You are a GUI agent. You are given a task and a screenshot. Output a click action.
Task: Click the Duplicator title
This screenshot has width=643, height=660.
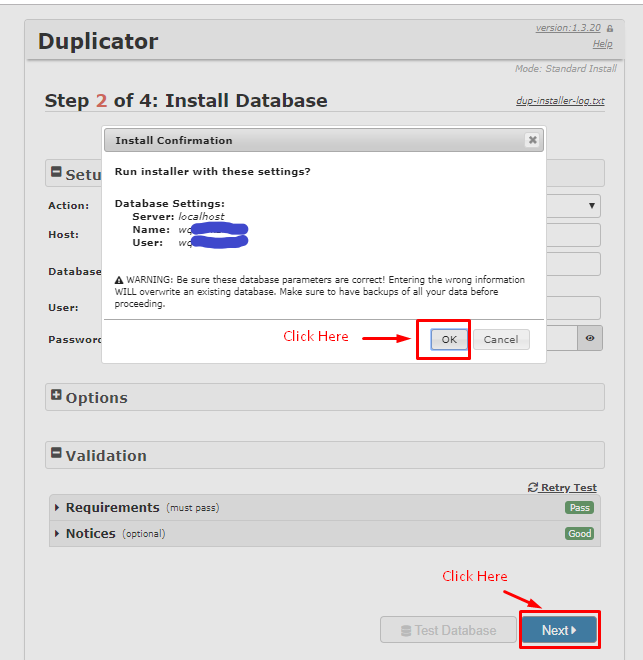point(98,41)
